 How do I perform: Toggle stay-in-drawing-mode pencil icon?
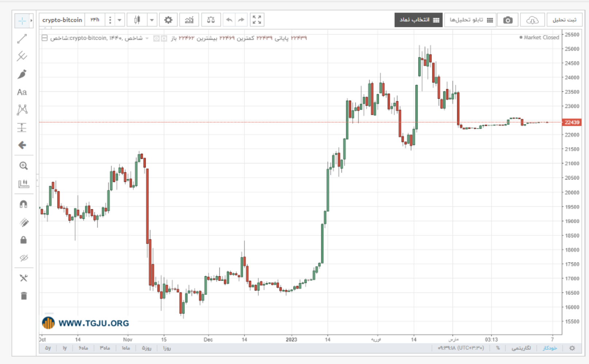(x=24, y=222)
